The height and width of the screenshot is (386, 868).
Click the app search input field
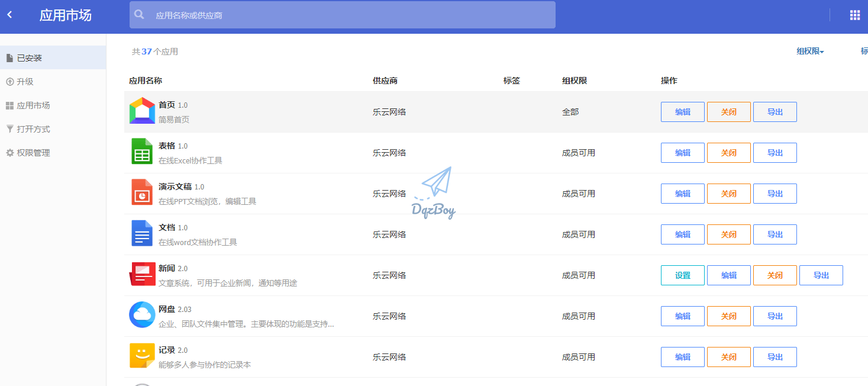coord(342,15)
